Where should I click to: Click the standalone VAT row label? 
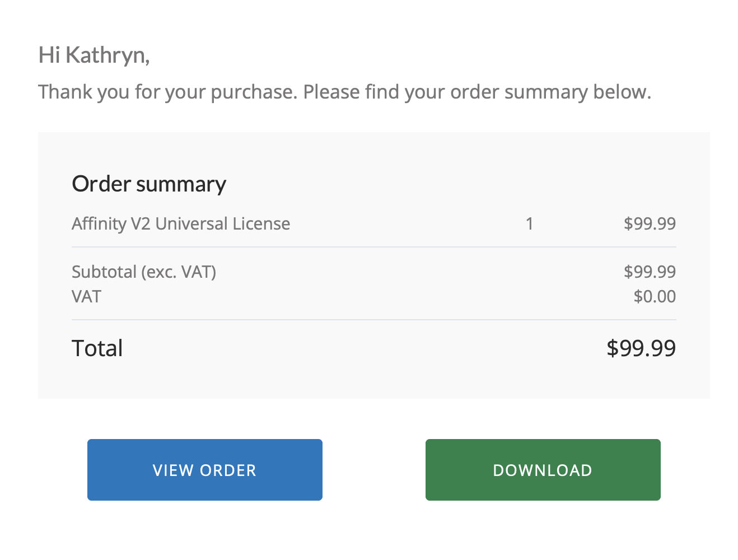[86, 296]
